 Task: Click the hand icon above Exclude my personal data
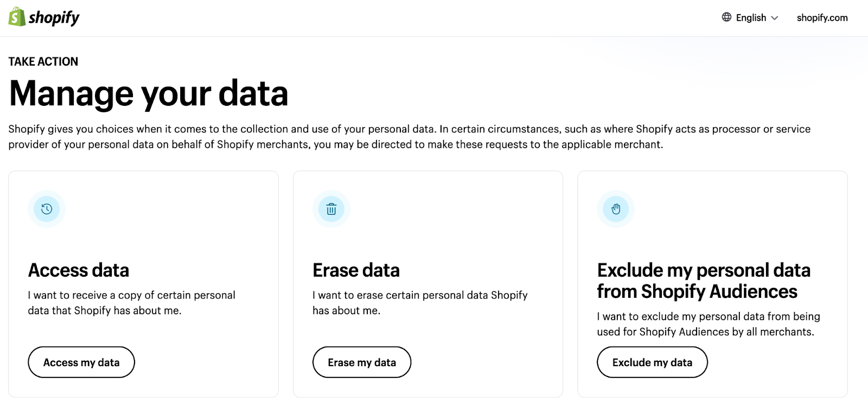coord(616,208)
